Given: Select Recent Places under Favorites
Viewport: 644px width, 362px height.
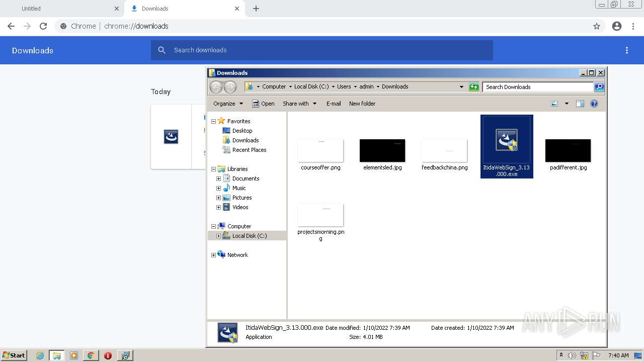Looking at the screenshot, I should pos(249,150).
